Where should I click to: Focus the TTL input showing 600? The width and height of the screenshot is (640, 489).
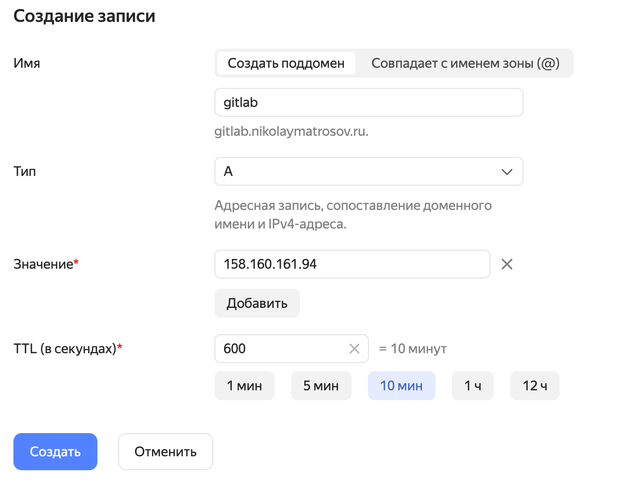tap(280, 348)
